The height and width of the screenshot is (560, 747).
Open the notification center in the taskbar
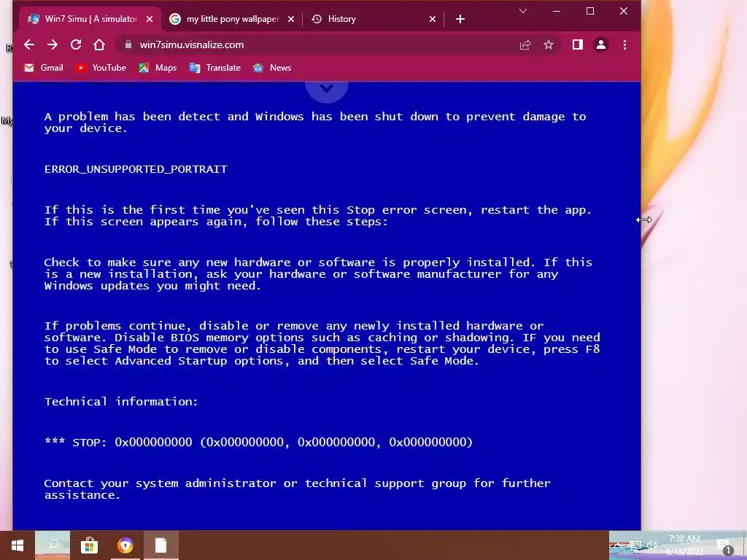(x=724, y=546)
